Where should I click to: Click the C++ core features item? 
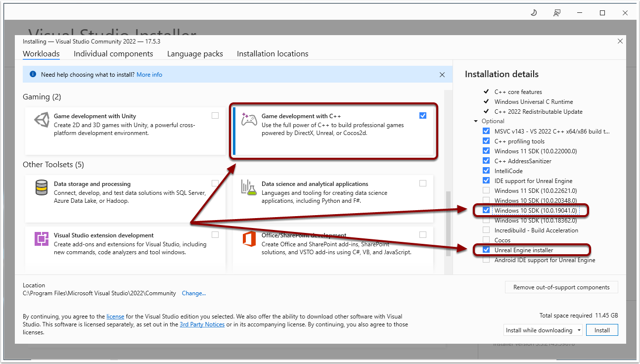518,91
